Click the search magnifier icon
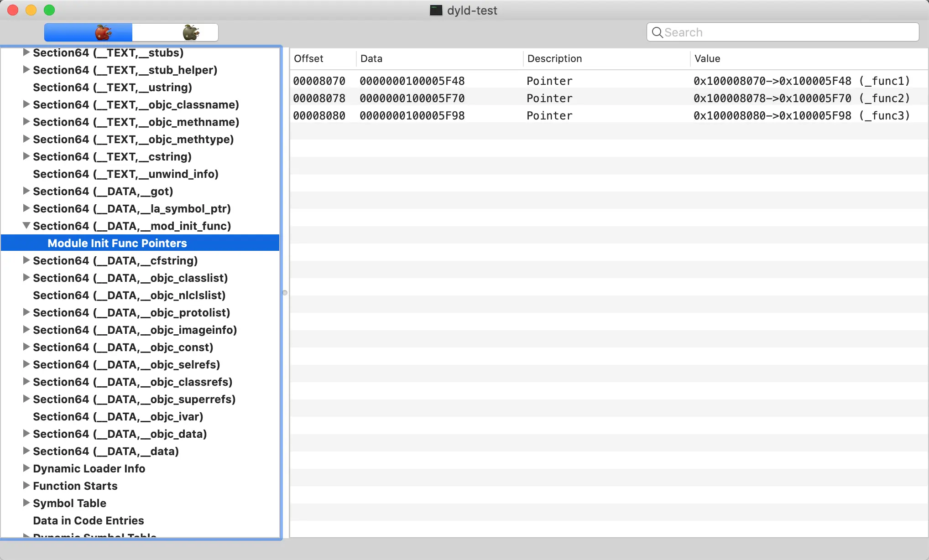 657,32
